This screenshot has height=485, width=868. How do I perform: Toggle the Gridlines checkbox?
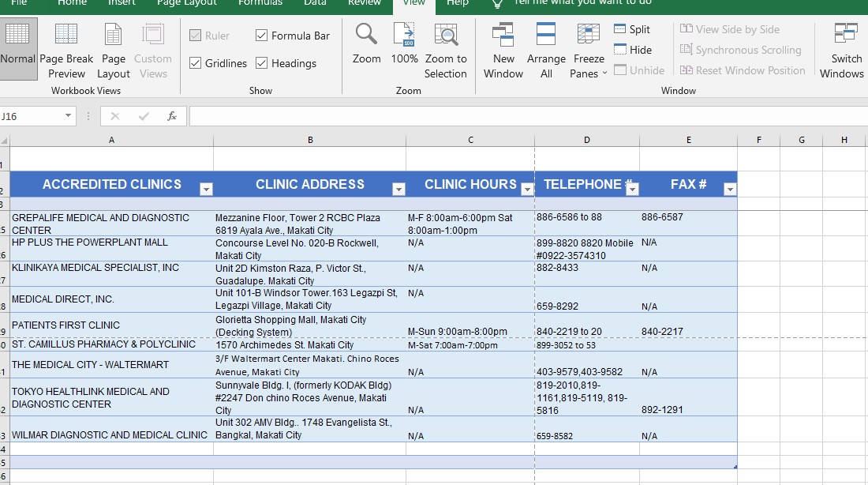(195, 63)
